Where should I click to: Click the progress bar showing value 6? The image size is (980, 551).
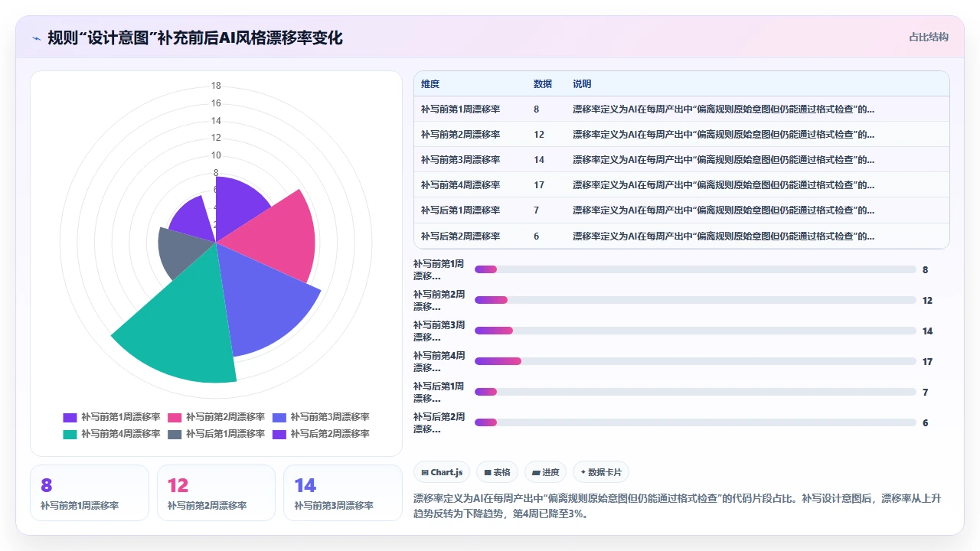coord(695,422)
